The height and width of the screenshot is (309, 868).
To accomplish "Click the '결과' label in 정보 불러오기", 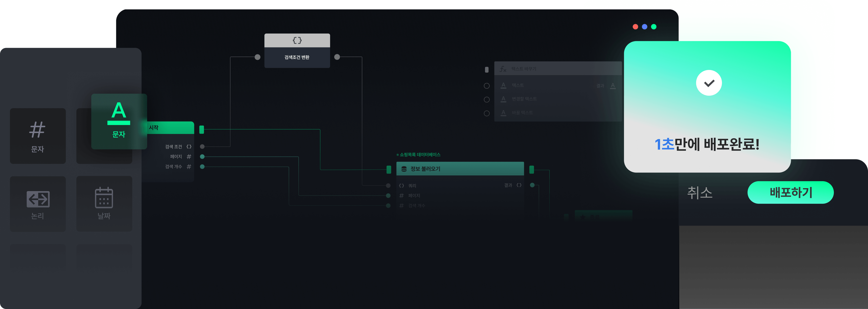I will pyautogui.click(x=508, y=185).
